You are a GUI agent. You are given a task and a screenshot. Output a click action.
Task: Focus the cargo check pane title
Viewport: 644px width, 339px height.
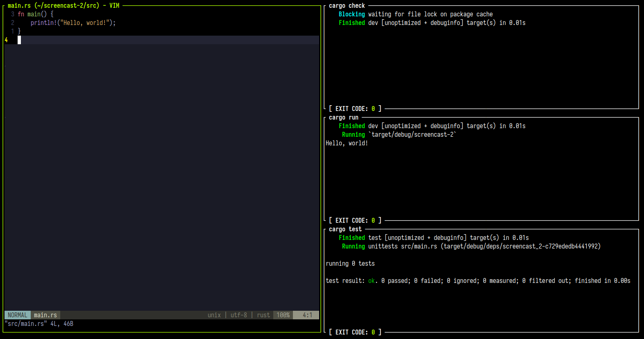pos(347,6)
